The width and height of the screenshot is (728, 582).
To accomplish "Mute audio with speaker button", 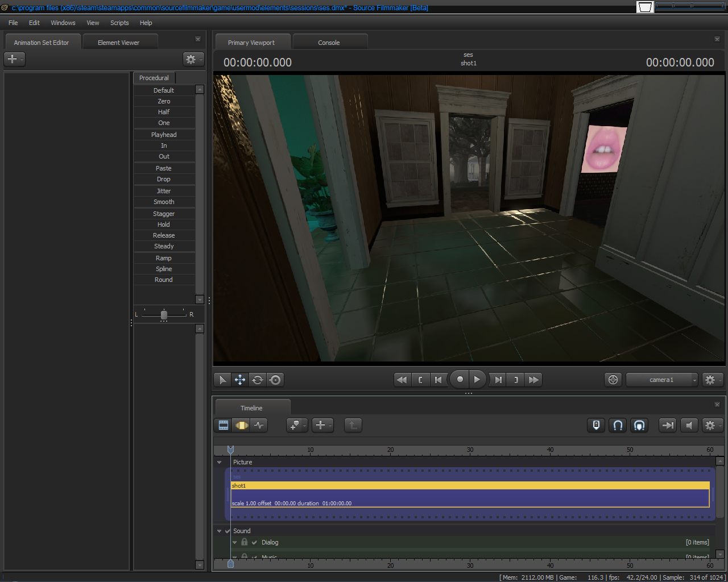I will [689, 425].
